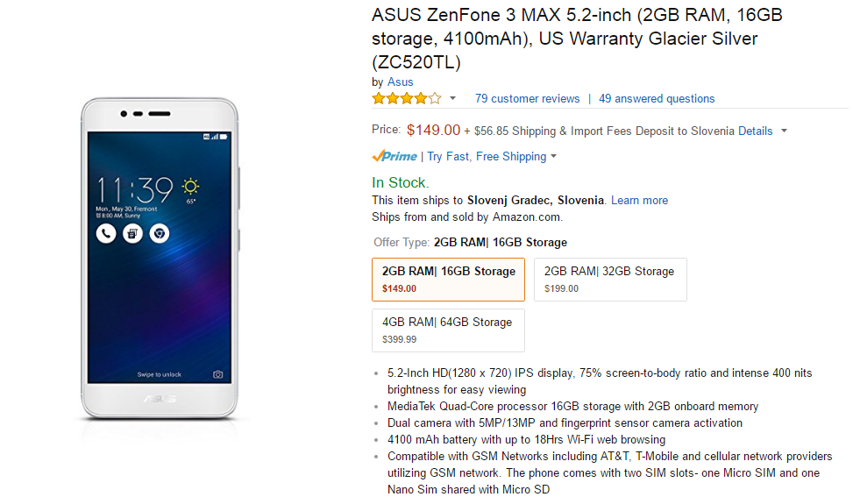Open the 49 answered questions link

[657, 98]
